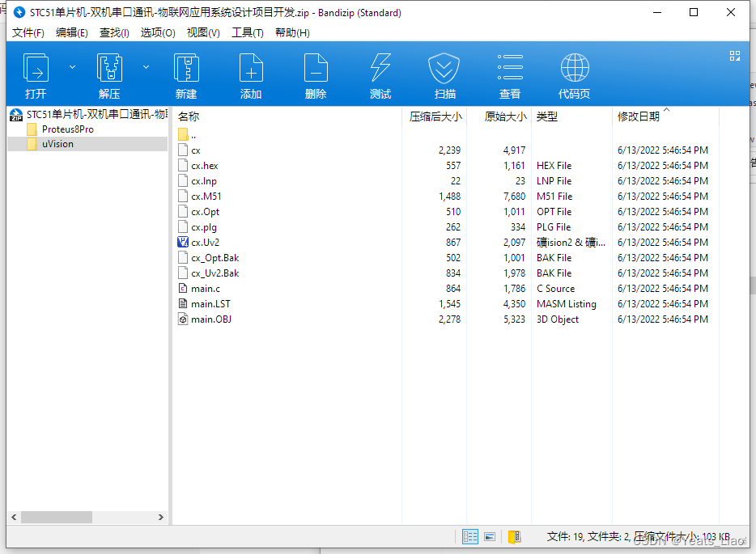Run the Test (测试) archive icon

tap(380, 67)
